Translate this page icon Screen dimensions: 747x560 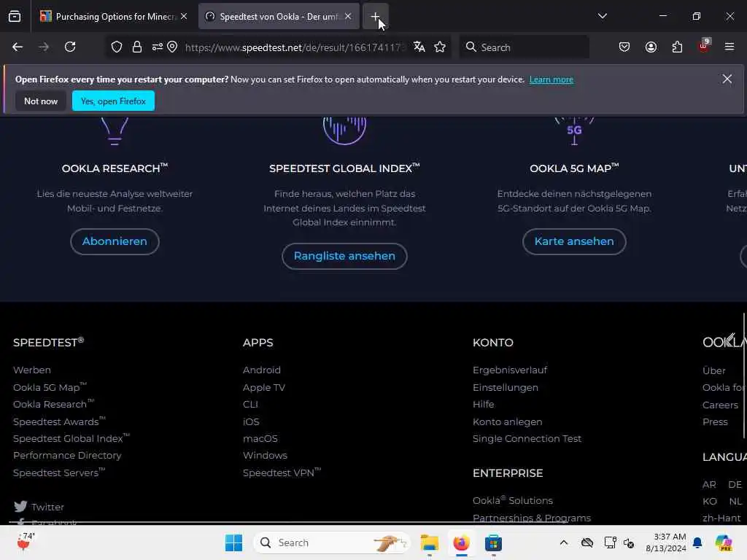click(419, 47)
